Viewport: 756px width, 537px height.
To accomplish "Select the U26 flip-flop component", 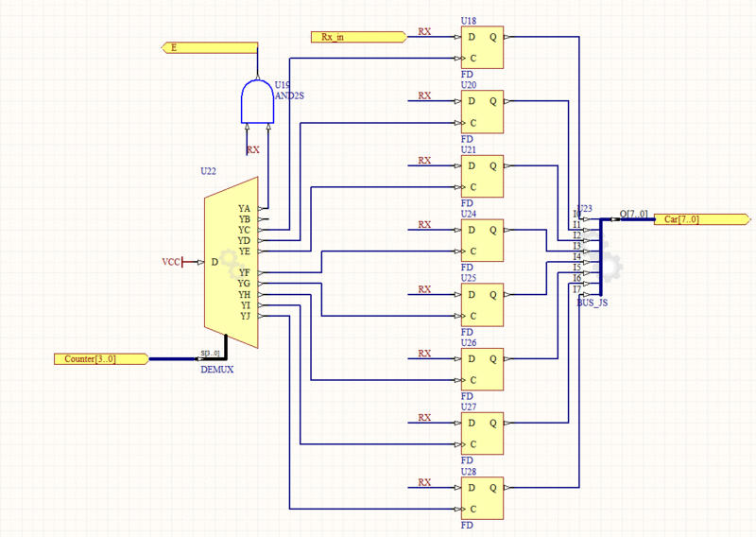I will tap(481, 369).
